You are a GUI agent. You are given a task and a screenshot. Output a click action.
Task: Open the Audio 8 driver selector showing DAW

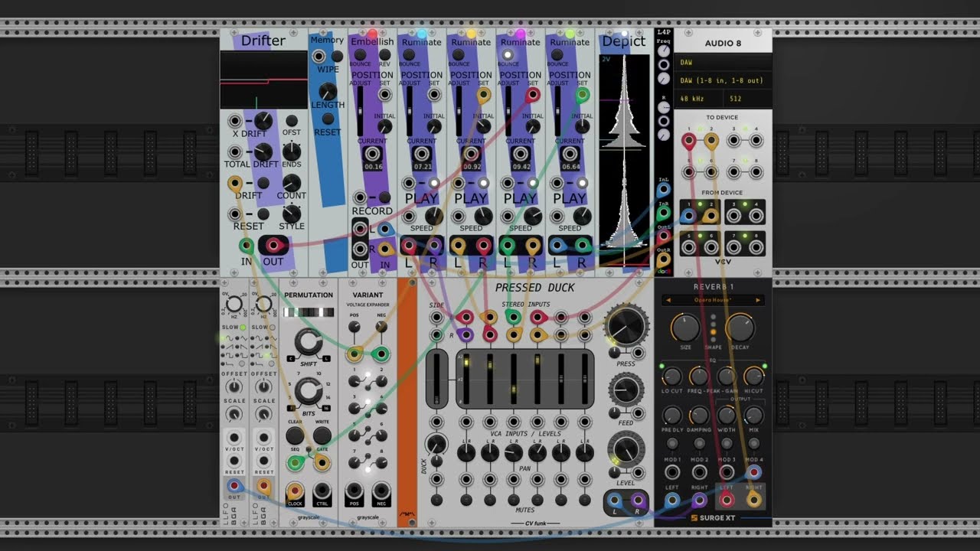coord(723,63)
